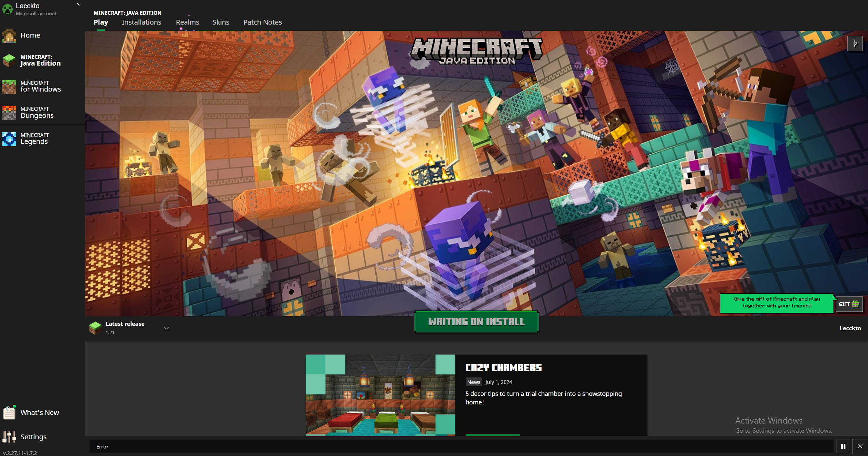Click the Cozy Chambers news thumbnail image

point(380,395)
